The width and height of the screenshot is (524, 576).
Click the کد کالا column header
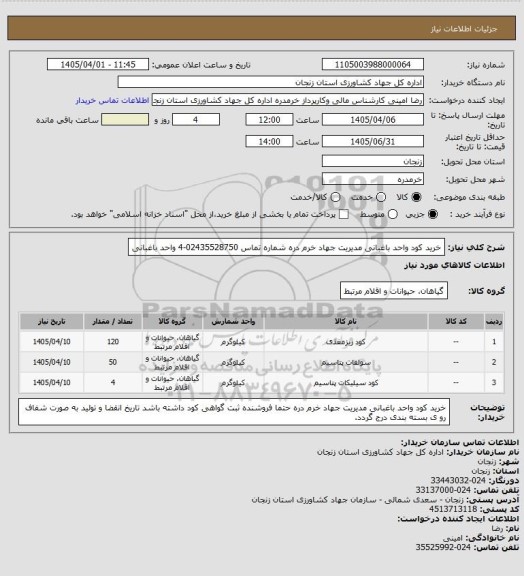pos(456,321)
